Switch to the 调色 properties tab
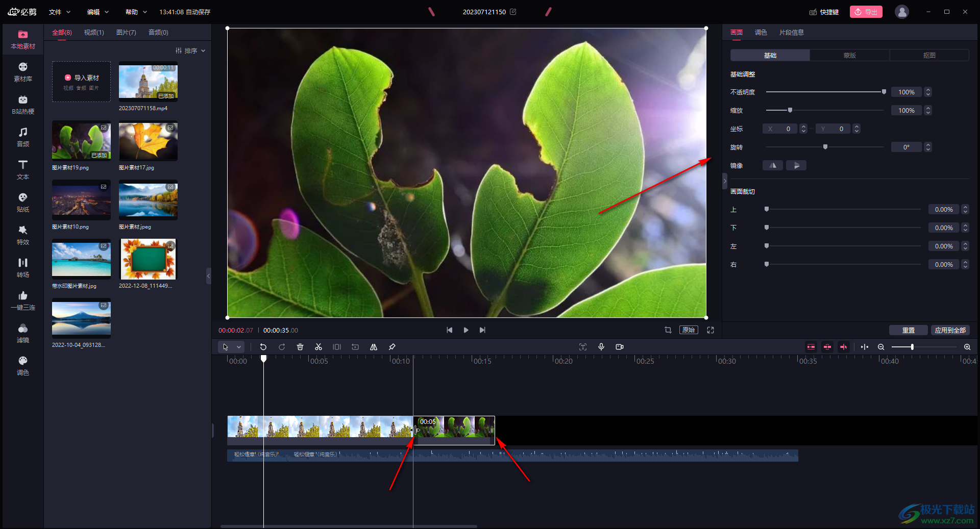 coord(761,32)
